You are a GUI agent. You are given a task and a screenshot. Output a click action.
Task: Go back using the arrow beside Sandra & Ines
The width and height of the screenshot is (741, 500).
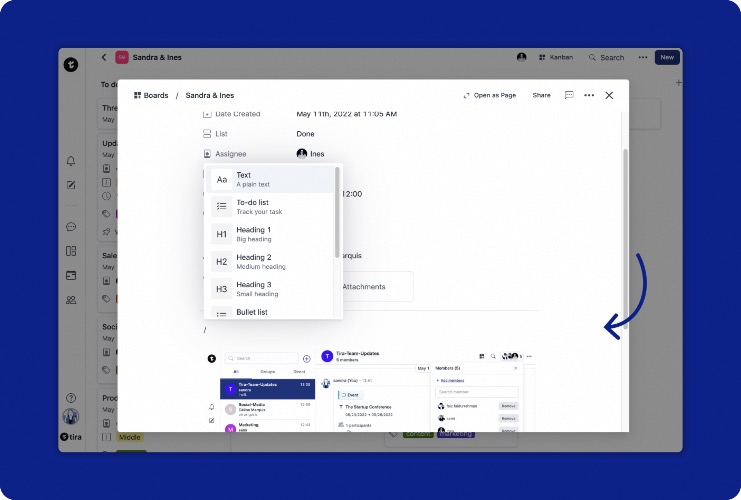click(104, 57)
